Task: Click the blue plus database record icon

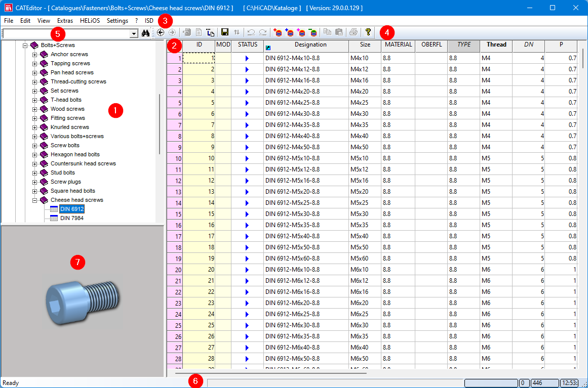Action: point(290,32)
